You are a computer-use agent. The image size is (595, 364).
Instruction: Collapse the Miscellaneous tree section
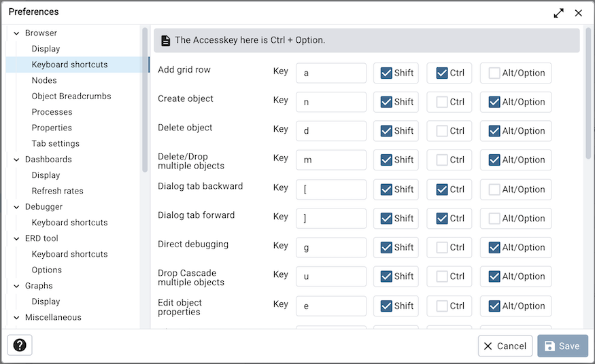16,317
